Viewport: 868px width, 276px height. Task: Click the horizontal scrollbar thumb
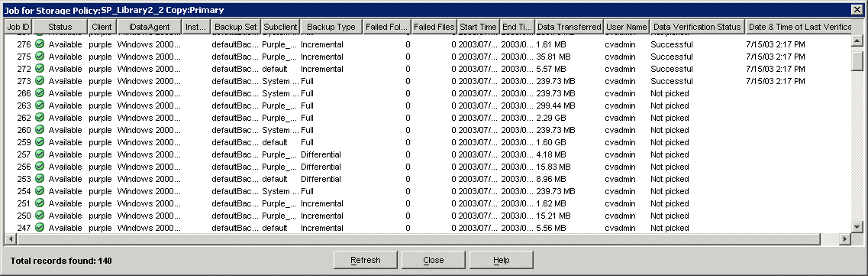(418, 239)
